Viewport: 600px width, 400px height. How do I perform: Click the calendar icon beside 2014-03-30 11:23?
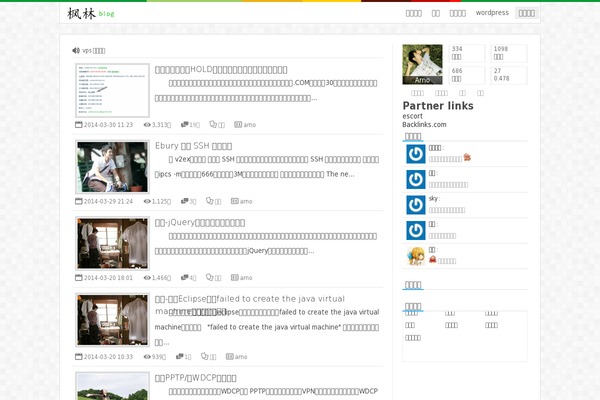[x=78, y=124]
